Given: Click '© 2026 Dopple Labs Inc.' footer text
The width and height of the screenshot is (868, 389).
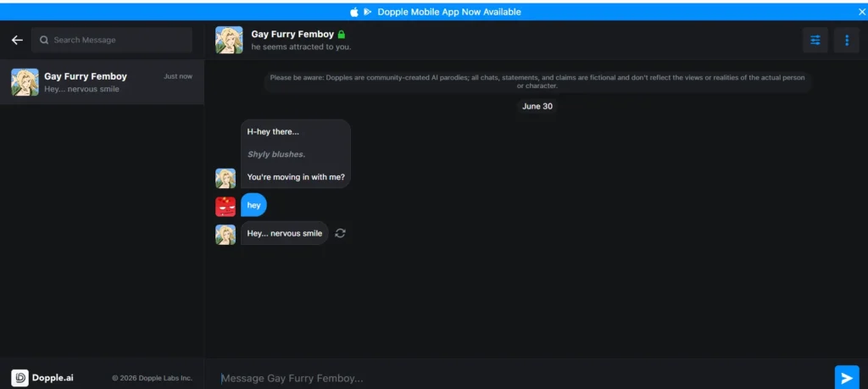Looking at the screenshot, I should (x=153, y=378).
